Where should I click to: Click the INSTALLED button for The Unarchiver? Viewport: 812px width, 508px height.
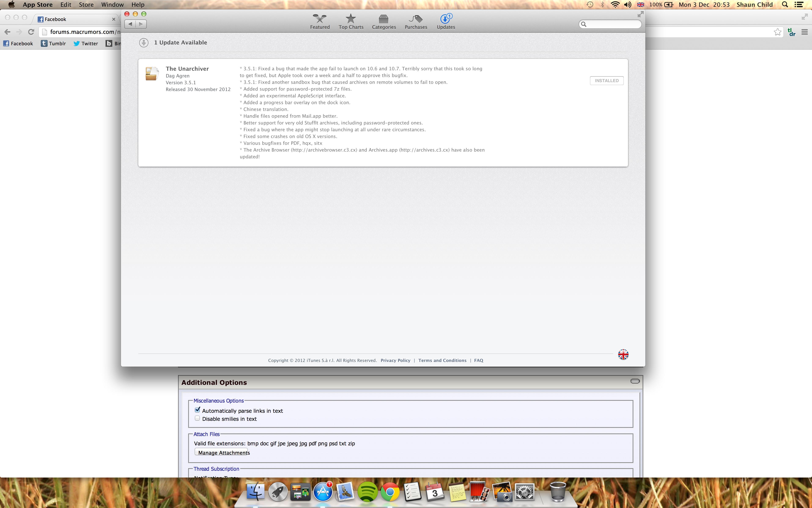tap(607, 81)
